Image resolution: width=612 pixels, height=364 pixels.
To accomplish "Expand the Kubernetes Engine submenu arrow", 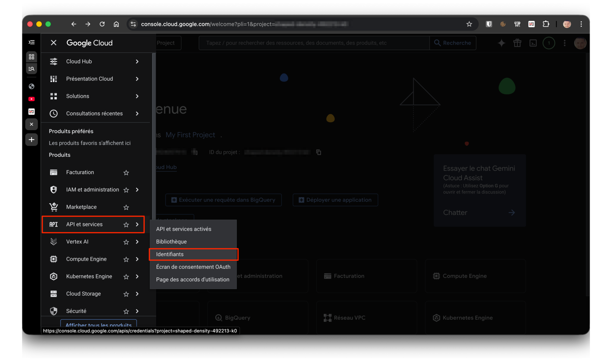I will 137,276.
